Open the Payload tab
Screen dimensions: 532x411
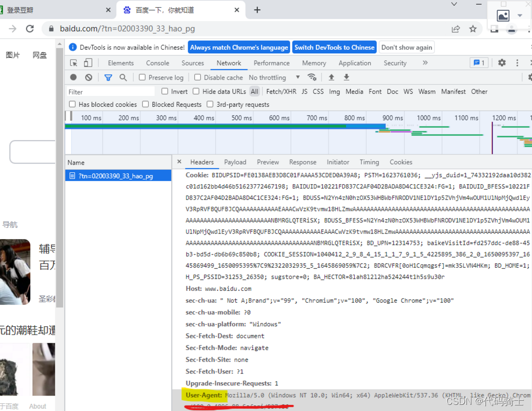tap(235, 162)
